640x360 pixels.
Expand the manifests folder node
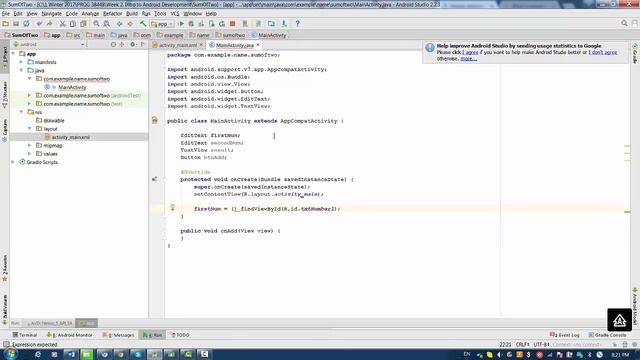tap(21, 62)
